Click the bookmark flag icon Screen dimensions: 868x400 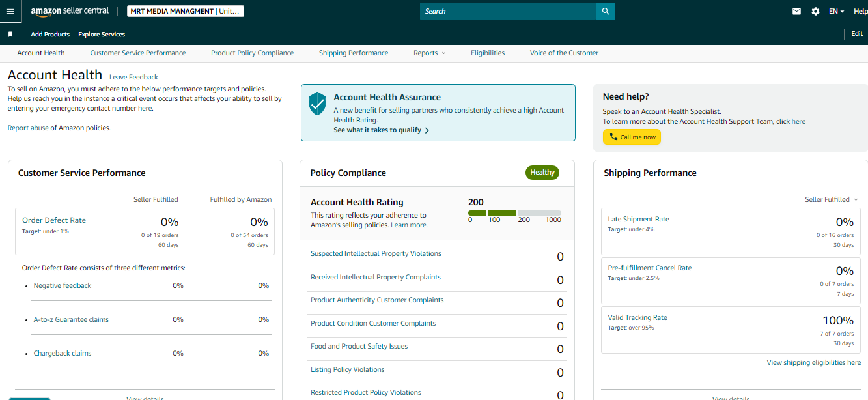pyautogui.click(x=10, y=34)
